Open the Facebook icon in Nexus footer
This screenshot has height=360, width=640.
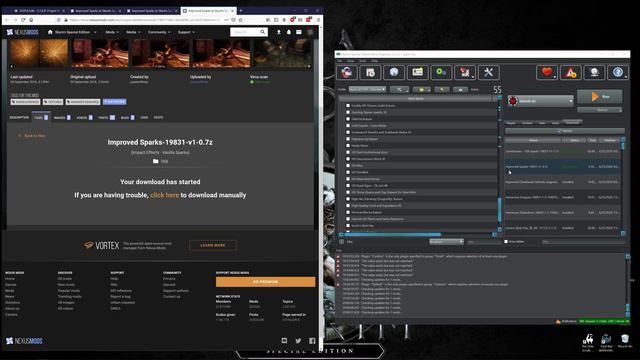[x=312, y=341]
